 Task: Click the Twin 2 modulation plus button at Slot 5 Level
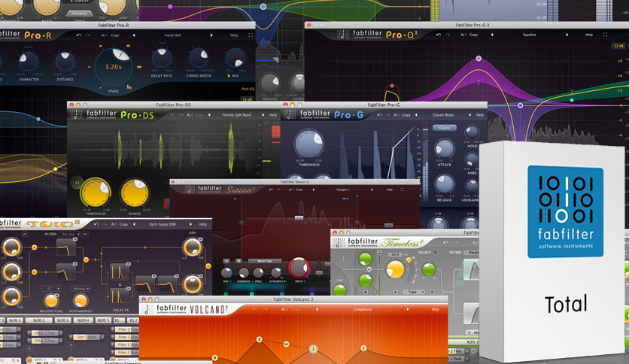tap(71, 344)
